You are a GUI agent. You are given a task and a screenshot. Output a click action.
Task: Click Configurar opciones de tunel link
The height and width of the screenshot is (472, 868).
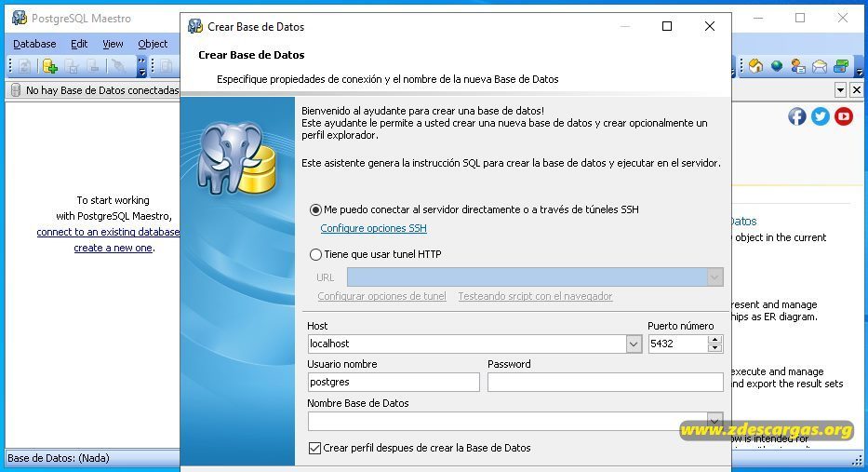[x=381, y=296]
